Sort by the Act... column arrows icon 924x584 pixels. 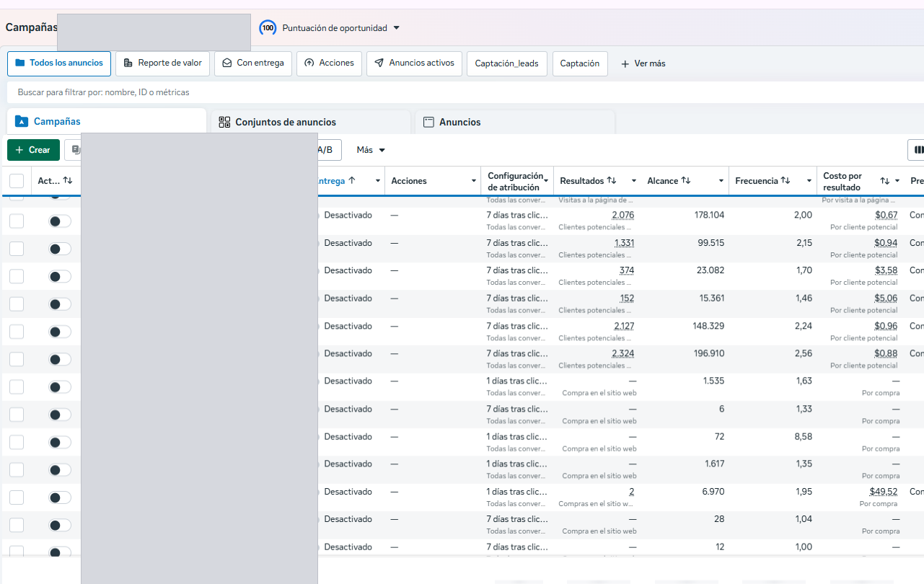click(68, 181)
